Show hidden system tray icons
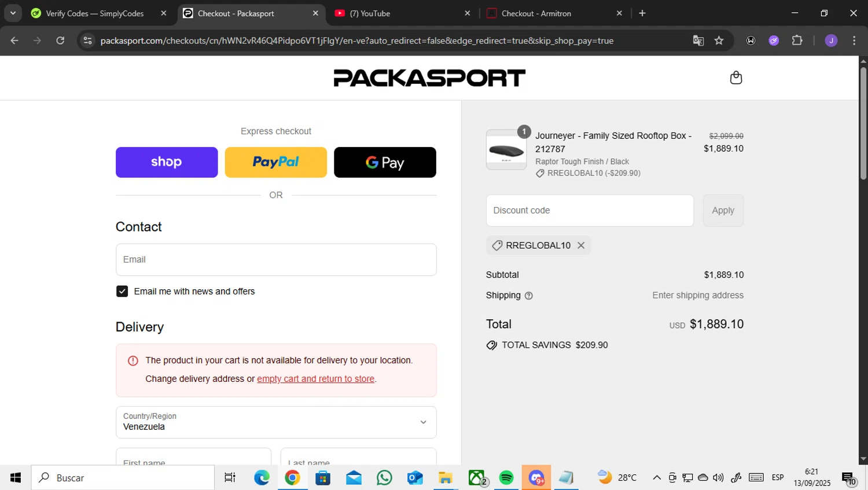 pyautogui.click(x=657, y=478)
